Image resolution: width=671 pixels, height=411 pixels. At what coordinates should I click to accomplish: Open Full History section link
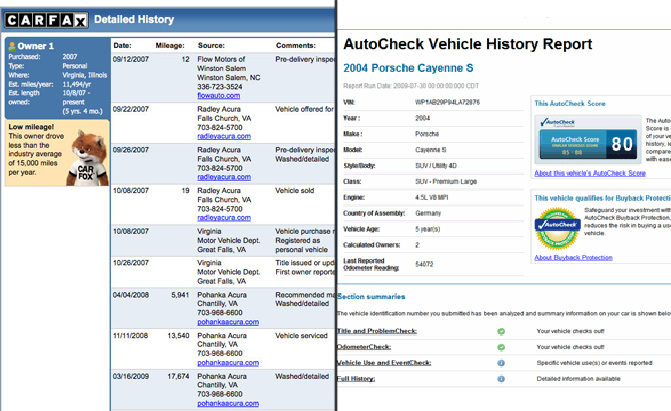[356, 378]
